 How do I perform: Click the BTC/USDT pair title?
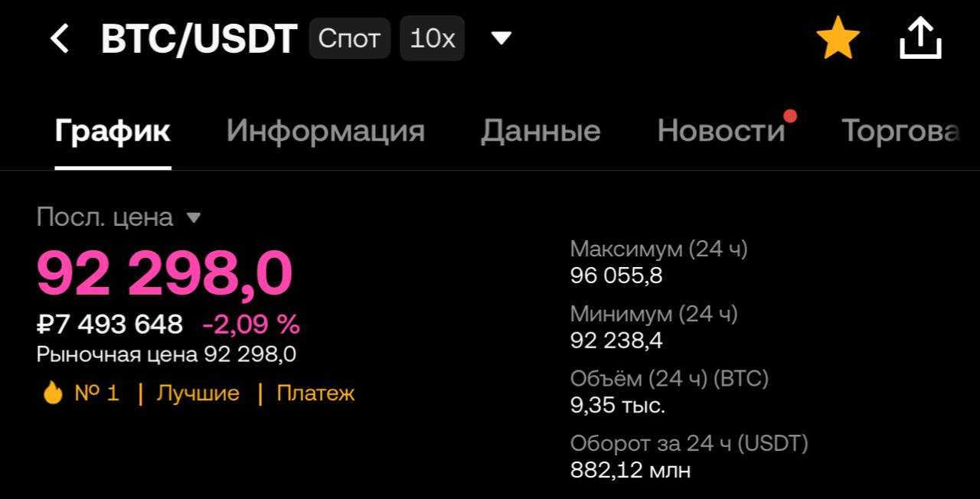pos(199,38)
